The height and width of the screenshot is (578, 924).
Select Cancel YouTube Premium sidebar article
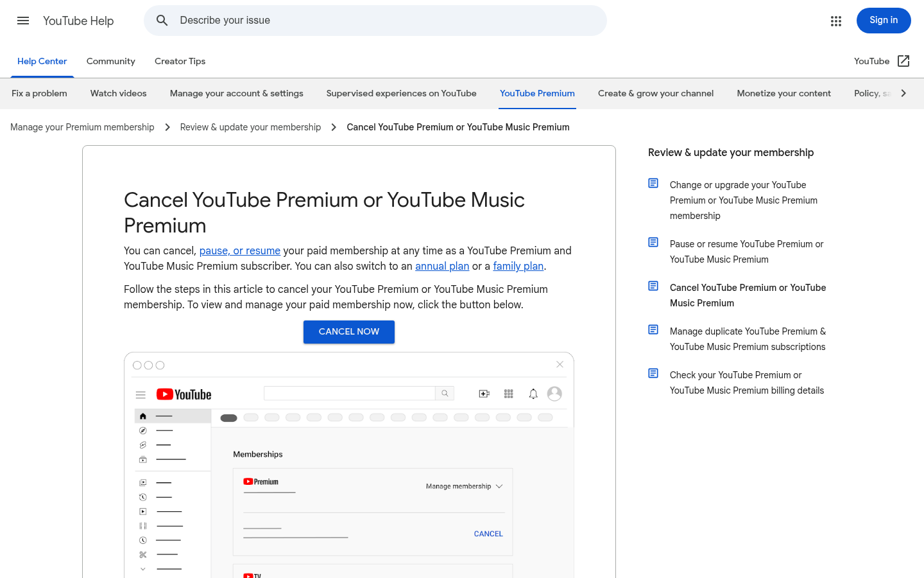tap(748, 295)
